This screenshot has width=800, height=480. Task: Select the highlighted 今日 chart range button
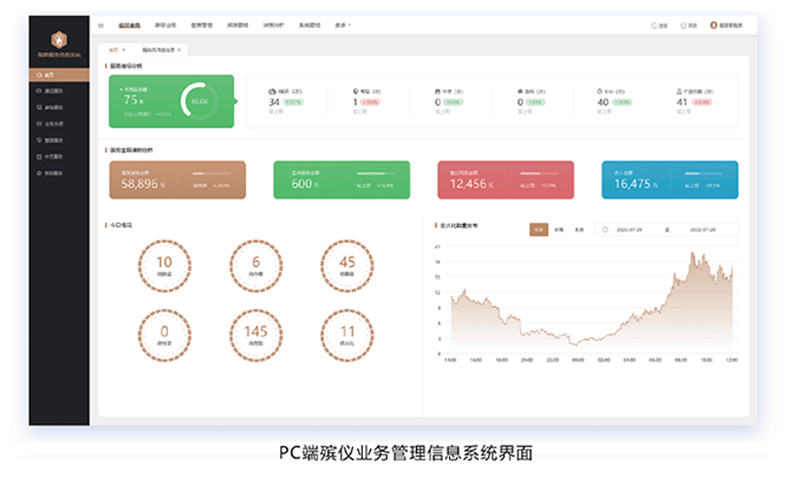pos(539,230)
